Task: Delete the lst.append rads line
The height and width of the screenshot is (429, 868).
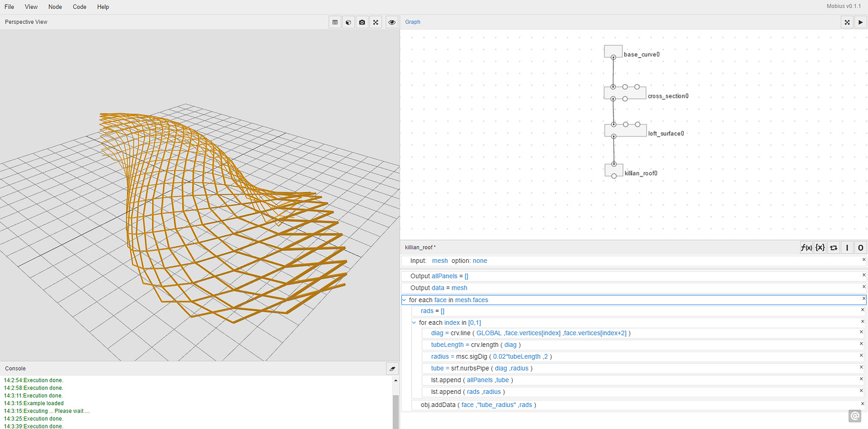Action: 861,390
